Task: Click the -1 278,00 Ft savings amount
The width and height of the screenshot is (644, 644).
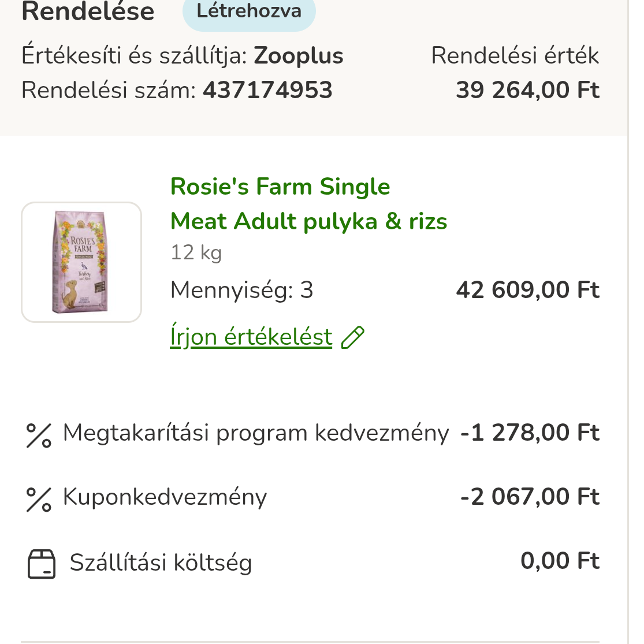Action: 530,433
